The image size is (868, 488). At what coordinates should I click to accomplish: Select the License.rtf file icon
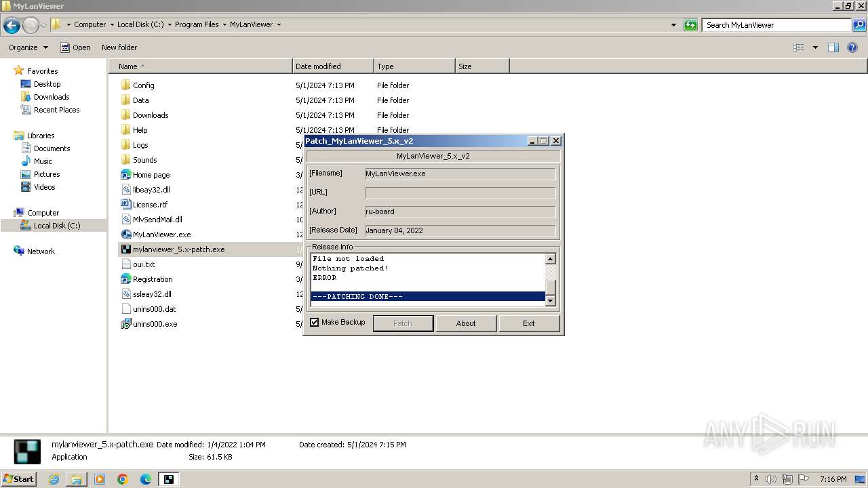[x=125, y=205]
